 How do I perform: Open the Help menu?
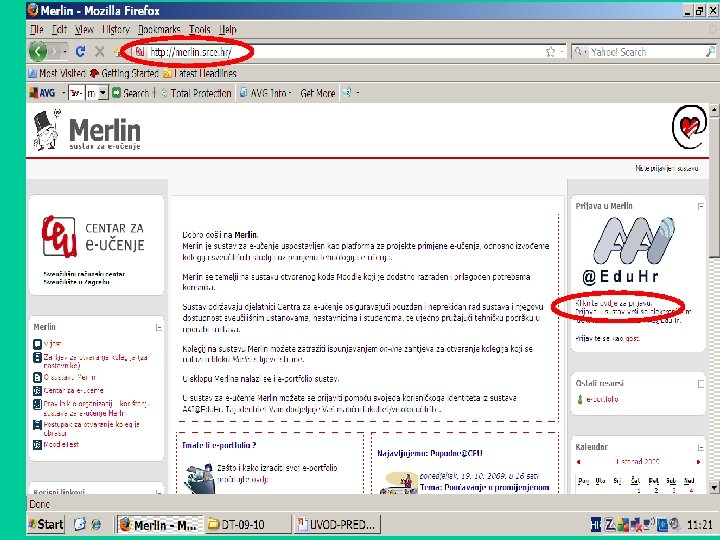pos(227,29)
